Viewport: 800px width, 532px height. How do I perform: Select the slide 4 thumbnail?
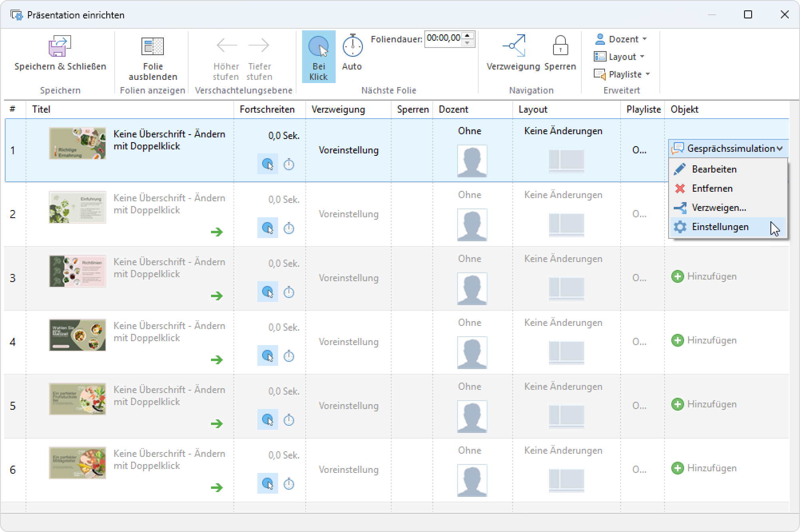click(78, 335)
